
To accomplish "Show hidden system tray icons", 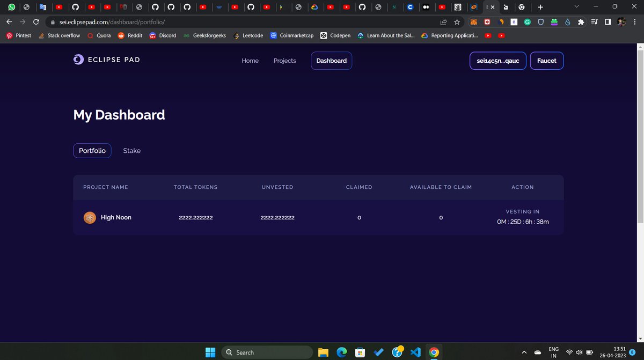I will [523, 352].
